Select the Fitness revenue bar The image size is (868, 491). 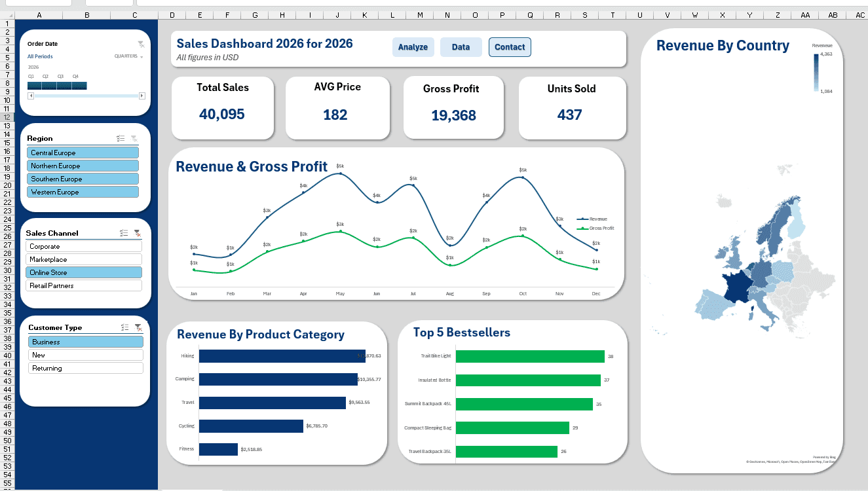[x=218, y=450]
